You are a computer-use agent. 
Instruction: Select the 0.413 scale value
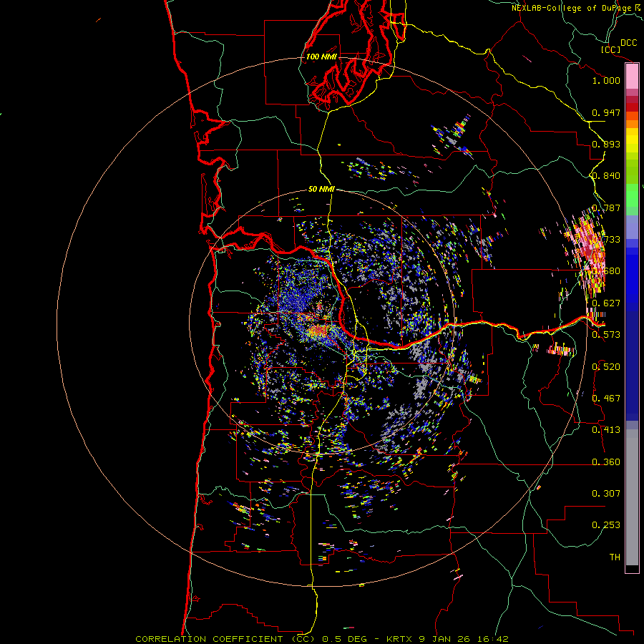point(606,430)
